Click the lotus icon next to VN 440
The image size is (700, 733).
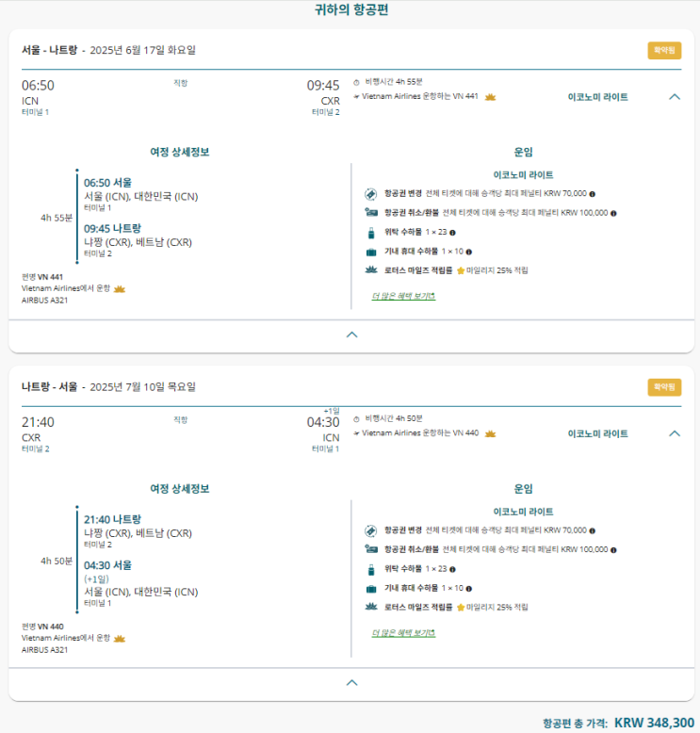coord(490,434)
